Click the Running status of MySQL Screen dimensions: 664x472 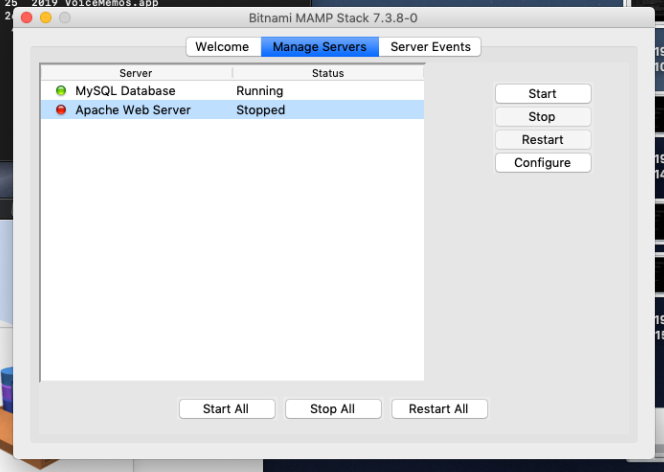pyautogui.click(x=260, y=91)
